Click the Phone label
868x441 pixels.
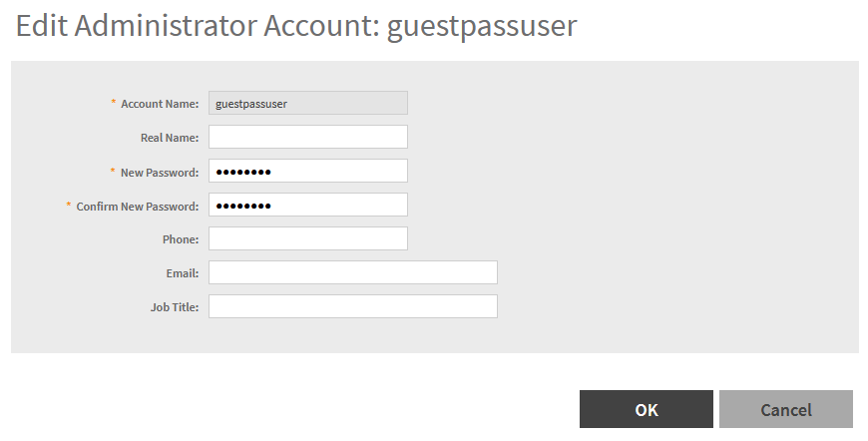pyautogui.click(x=181, y=239)
